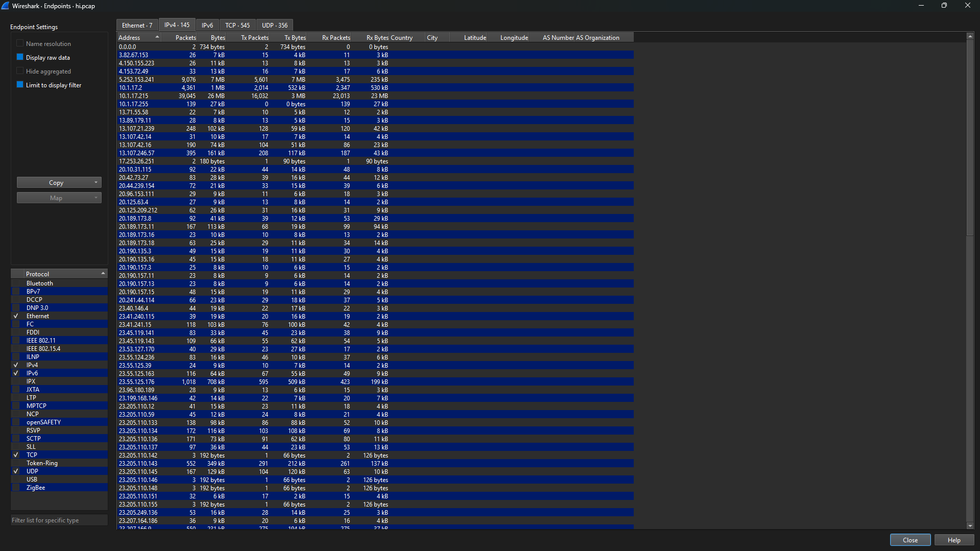980x551 pixels.
Task: Select the 23.205.110.143 endpoint row
Action: click(x=375, y=463)
